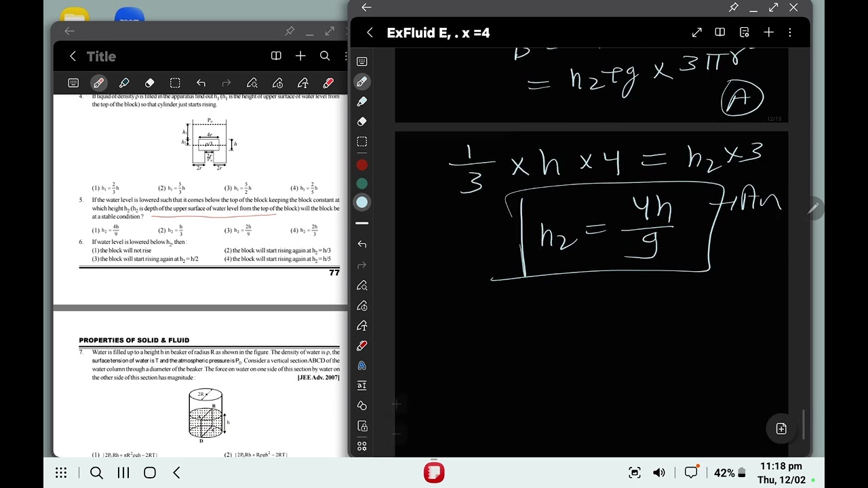Image resolution: width=868 pixels, height=488 pixels.
Task: Open volume control in status tray
Action: click(658, 473)
